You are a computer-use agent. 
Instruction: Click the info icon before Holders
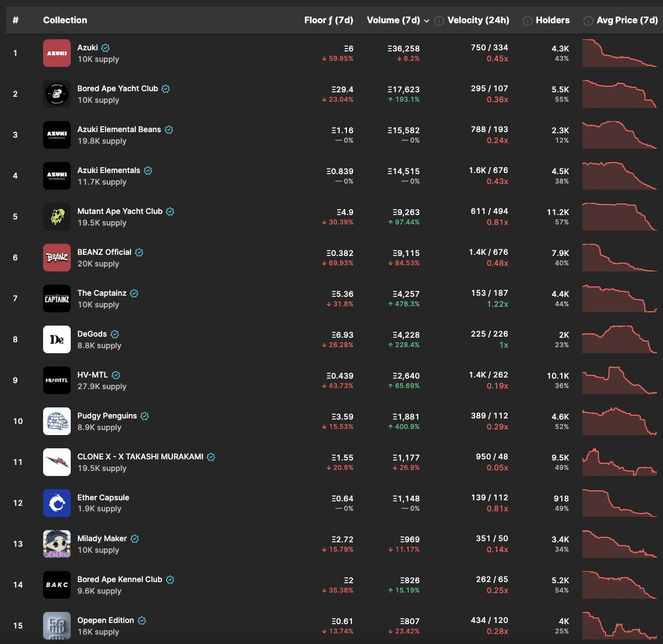[528, 21]
